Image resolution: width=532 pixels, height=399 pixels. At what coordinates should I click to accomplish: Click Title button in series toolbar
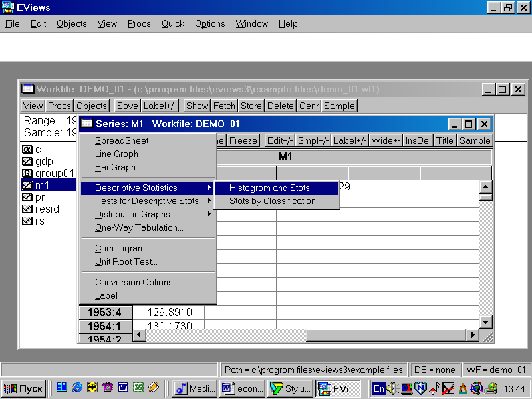click(445, 140)
